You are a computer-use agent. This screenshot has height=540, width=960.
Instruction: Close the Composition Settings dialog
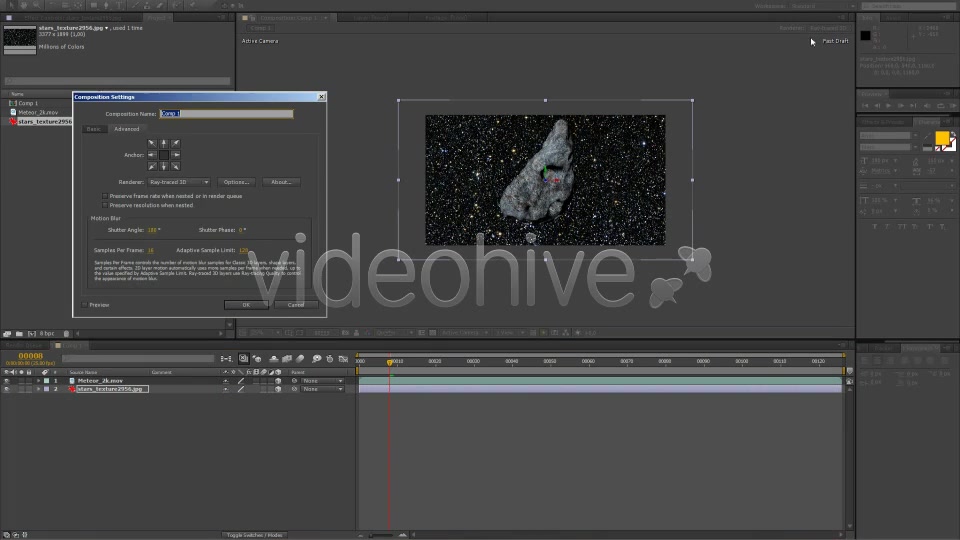321,97
